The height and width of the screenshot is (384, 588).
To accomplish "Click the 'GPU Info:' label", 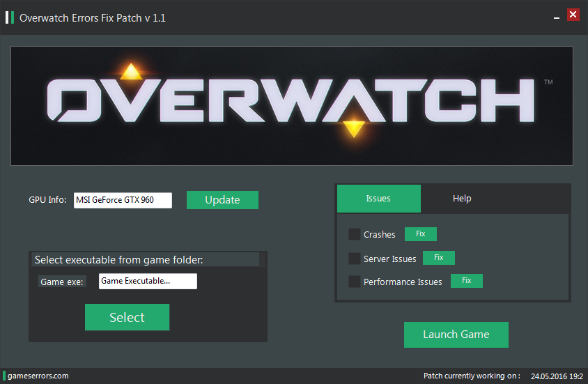I will click(47, 200).
